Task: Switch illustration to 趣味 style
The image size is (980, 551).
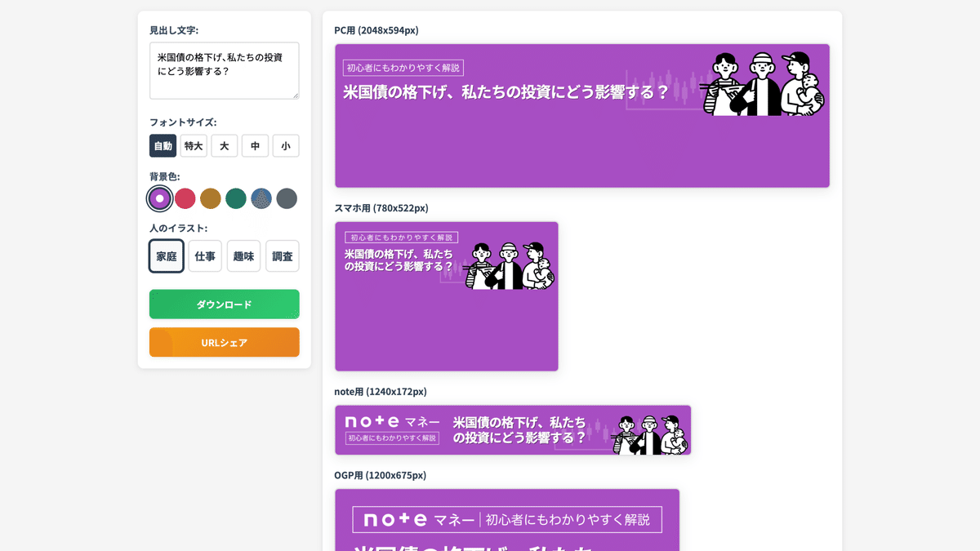Action: (x=243, y=256)
